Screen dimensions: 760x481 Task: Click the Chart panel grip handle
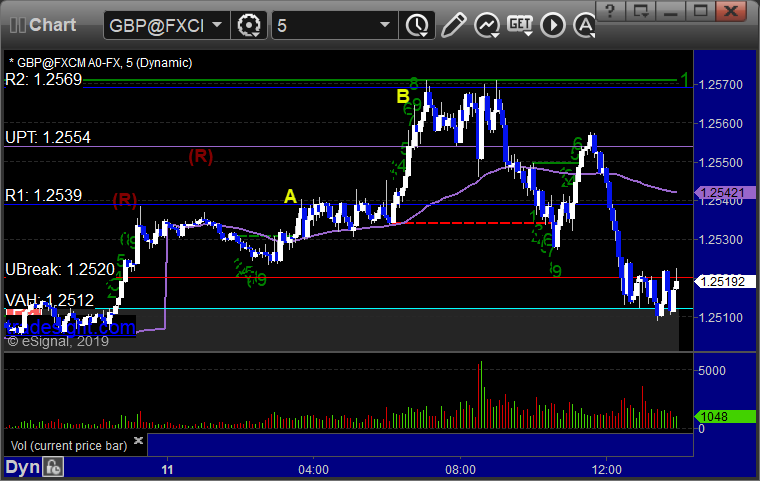(x=17, y=25)
